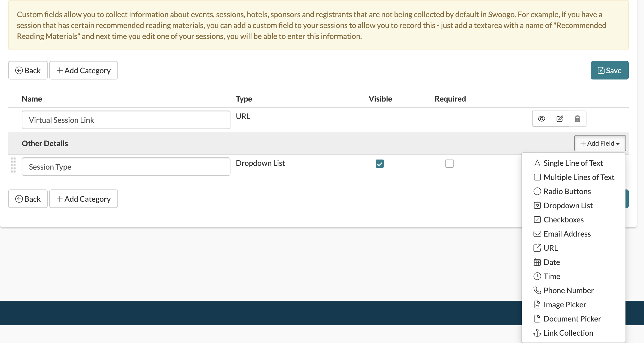This screenshot has height=343, width=644.
Task: Save the custom fields
Action: pos(610,70)
